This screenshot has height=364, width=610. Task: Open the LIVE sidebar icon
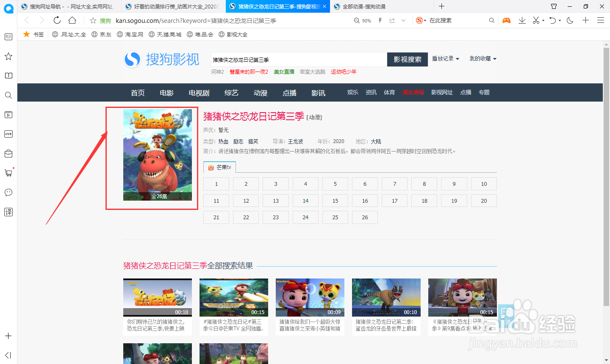tap(8, 134)
